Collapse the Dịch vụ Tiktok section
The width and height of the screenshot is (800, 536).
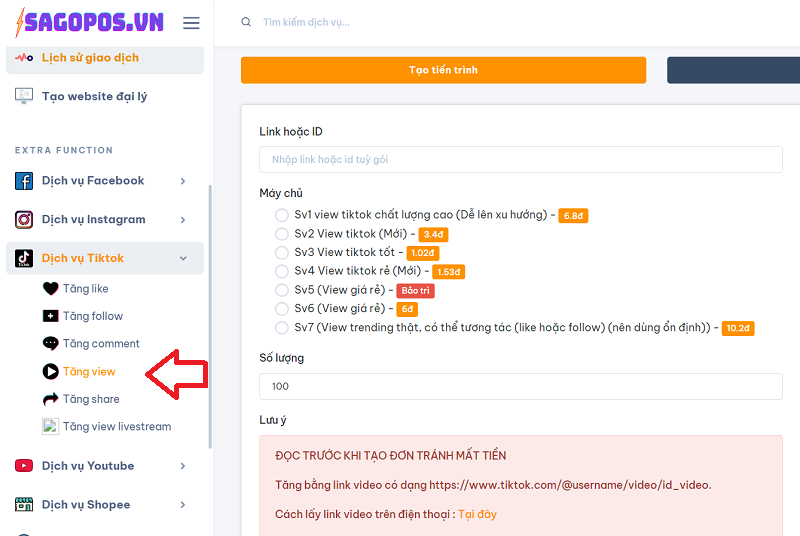click(x=183, y=258)
